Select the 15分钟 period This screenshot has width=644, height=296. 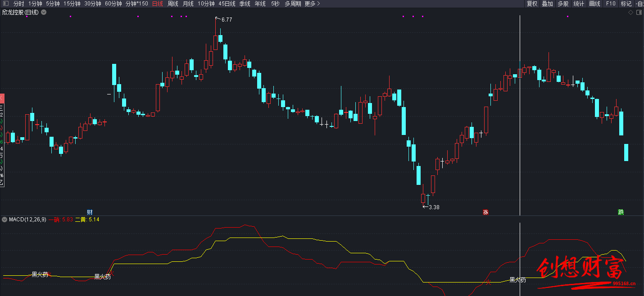pyautogui.click(x=72, y=4)
